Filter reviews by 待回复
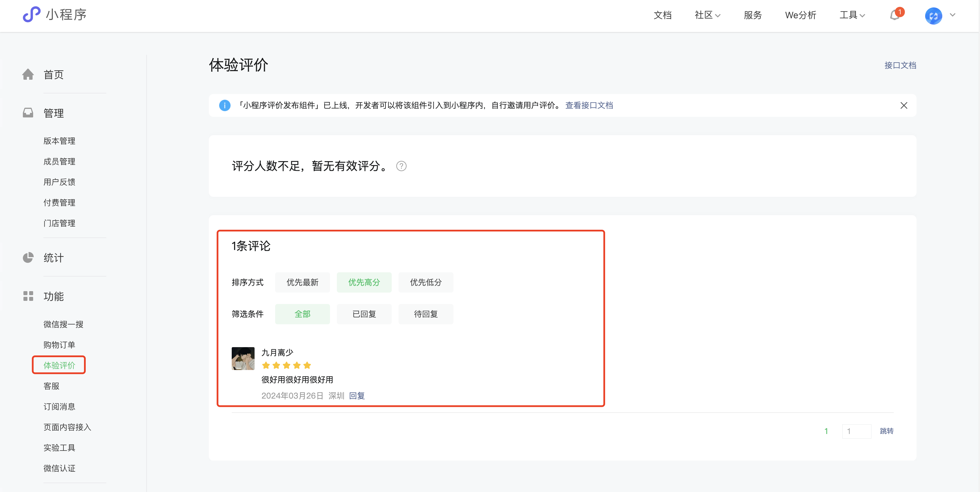The image size is (980, 492). tap(425, 314)
